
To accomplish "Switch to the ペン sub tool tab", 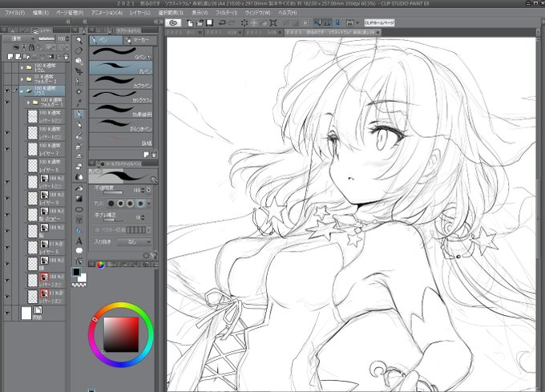I will (106, 40).
